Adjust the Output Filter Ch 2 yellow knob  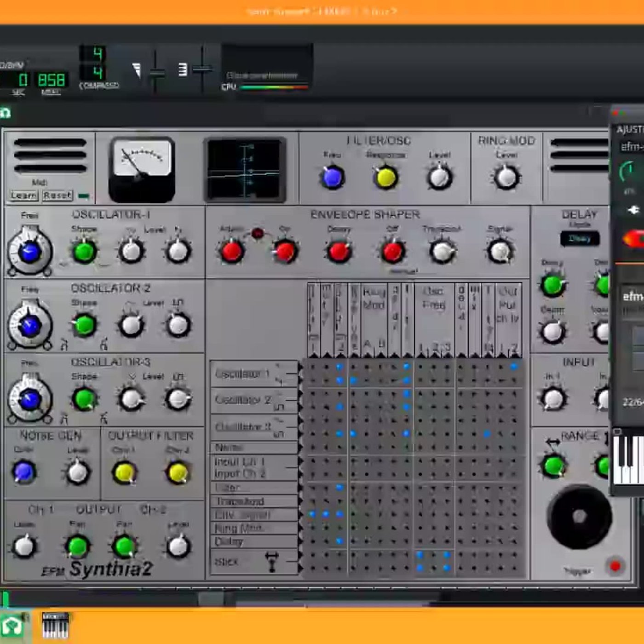point(178,472)
